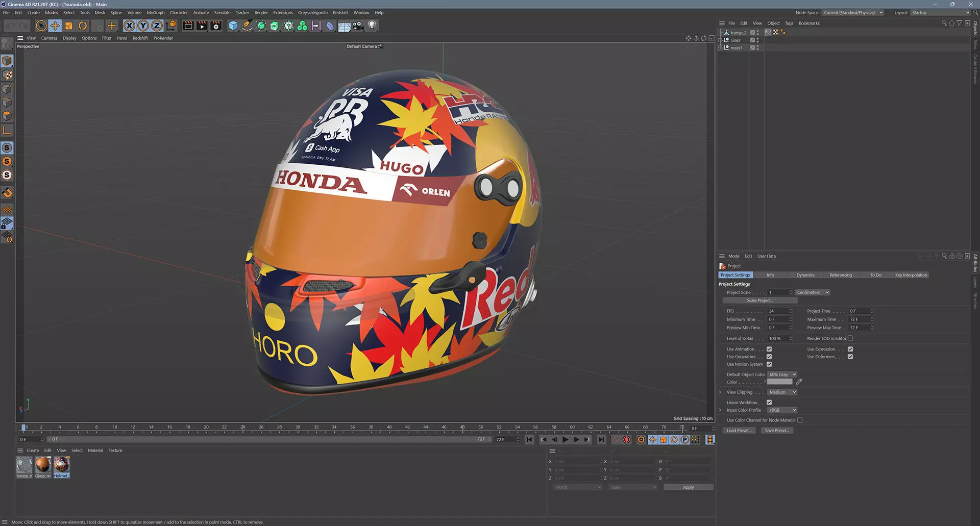Screen dimensions: 980x526
Task: Activate the Rotate tool in top toolbar
Action: pyautogui.click(x=83, y=26)
